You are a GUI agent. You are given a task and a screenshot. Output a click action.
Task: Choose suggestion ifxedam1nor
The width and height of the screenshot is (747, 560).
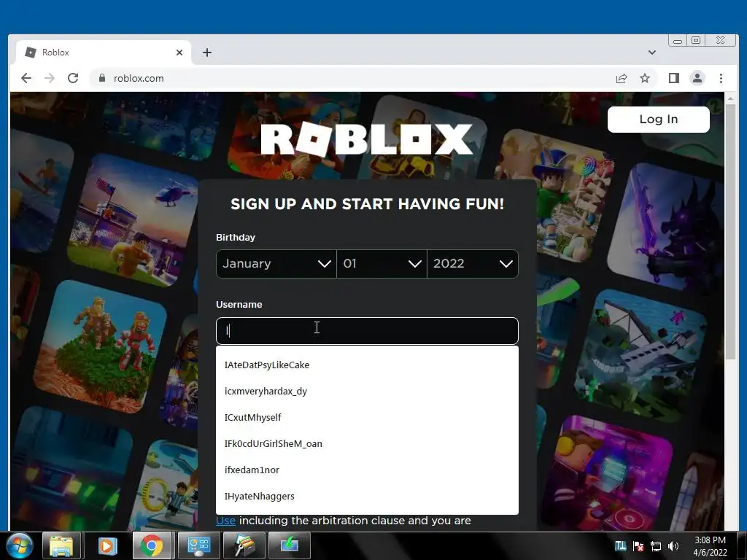[x=367, y=470]
